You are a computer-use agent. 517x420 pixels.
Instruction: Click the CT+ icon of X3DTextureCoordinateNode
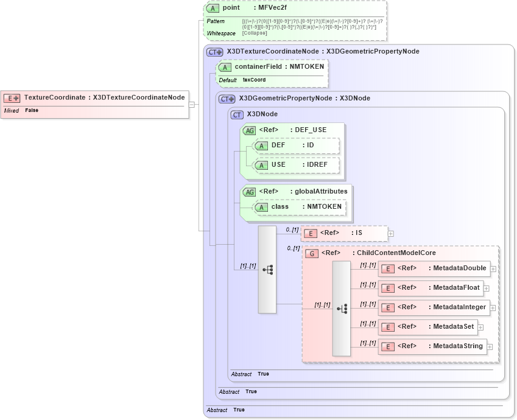214,52
